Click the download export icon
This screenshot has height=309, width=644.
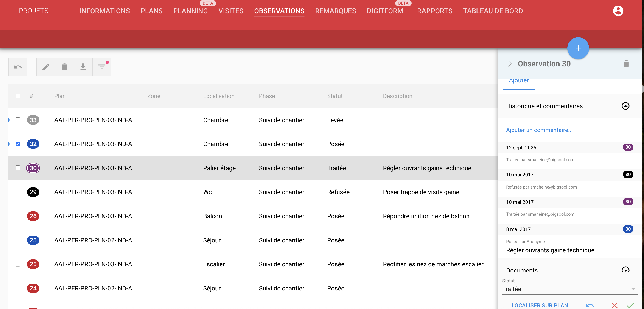tap(83, 67)
